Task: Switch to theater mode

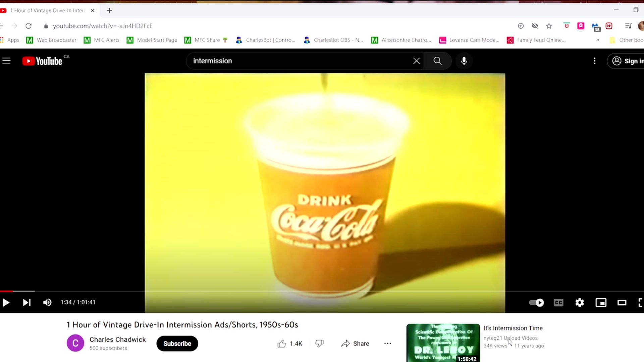Action: coord(622,303)
